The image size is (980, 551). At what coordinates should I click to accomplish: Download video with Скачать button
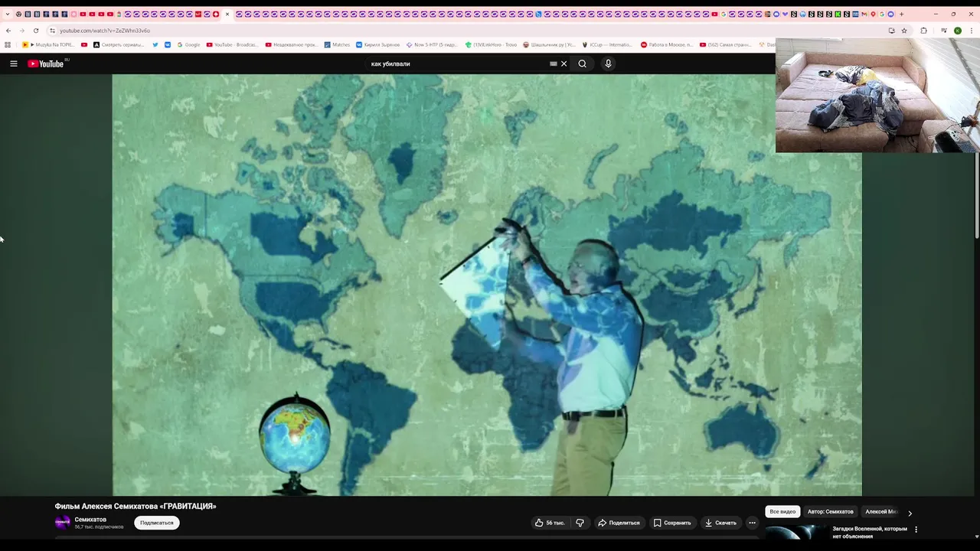pos(720,523)
